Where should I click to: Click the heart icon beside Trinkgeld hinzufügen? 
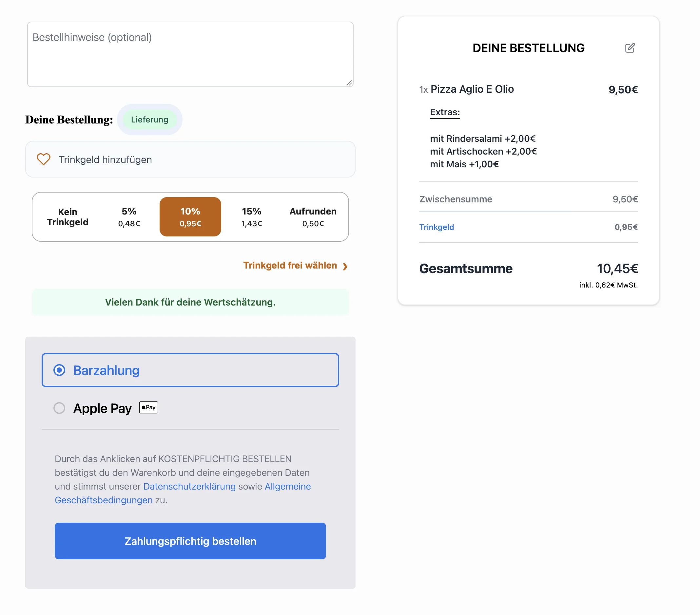click(x=44, y=159)
